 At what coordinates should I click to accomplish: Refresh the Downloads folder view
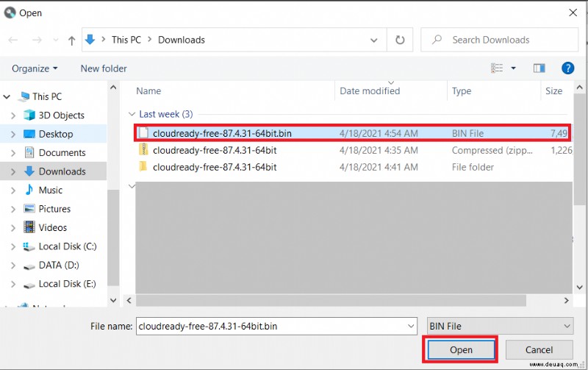coord(400,40)
